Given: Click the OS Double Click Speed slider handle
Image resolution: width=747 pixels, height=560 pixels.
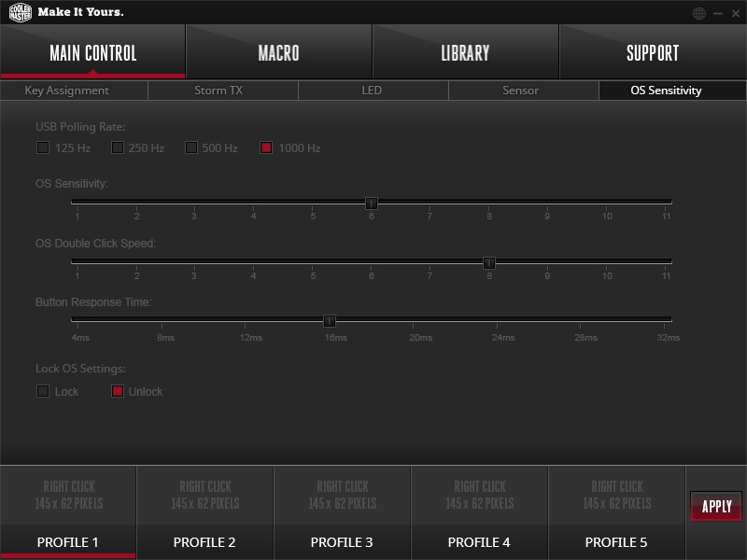Looking at the screenshot, I should tap(488, 263).
